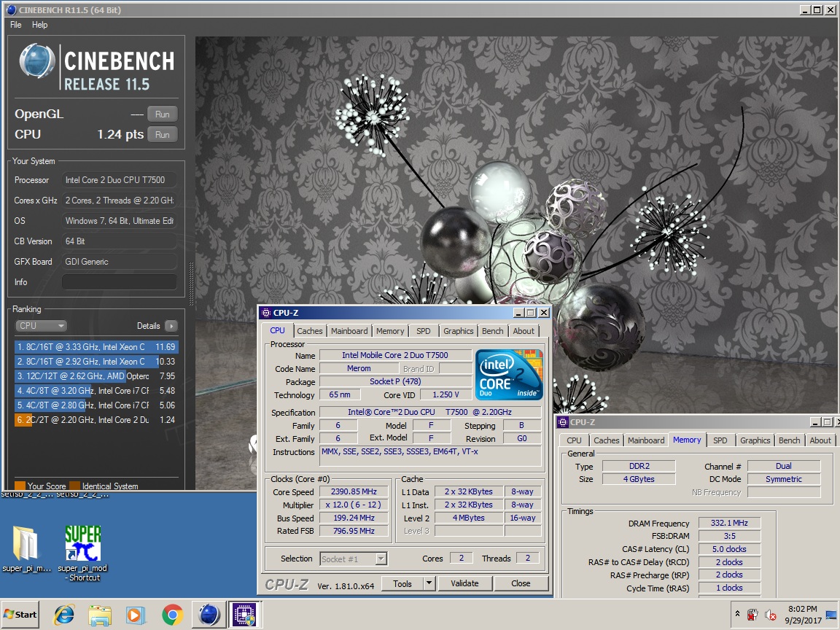840x630 pixels.
Task: Click the Cinebench Release 11.5 logo
Action: coord(96,68)
